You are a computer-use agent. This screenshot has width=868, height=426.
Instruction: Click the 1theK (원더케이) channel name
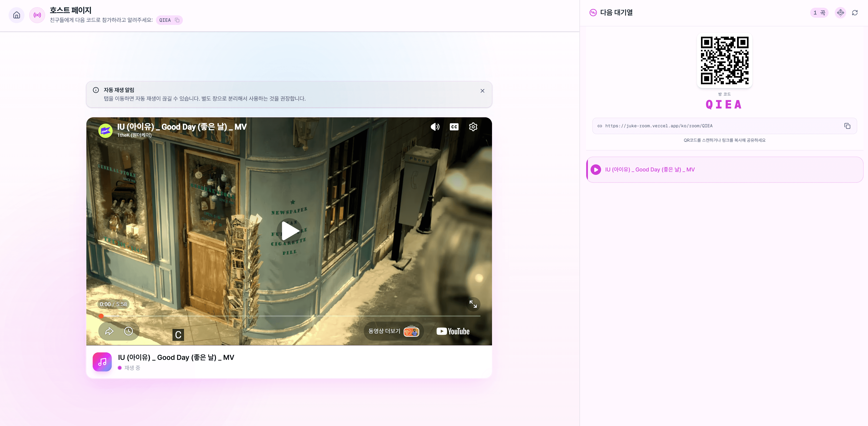tap(134, 135)
